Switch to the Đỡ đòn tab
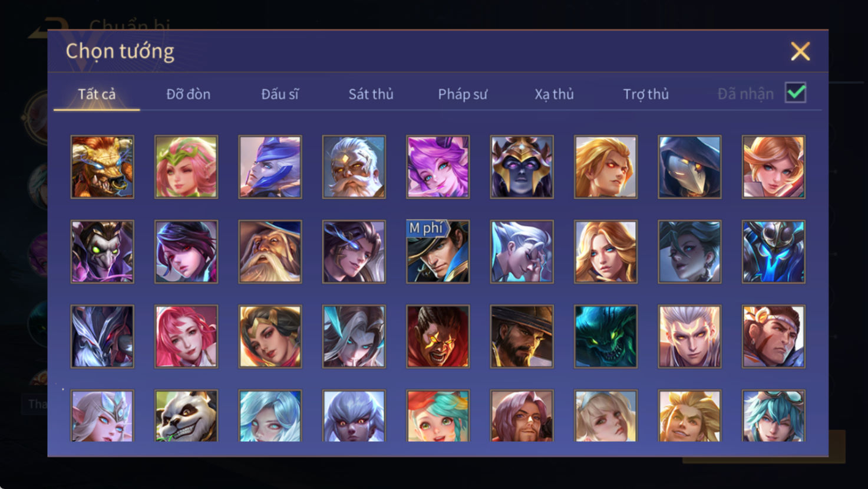Screen dimensions: 868x489 [188, 94]
